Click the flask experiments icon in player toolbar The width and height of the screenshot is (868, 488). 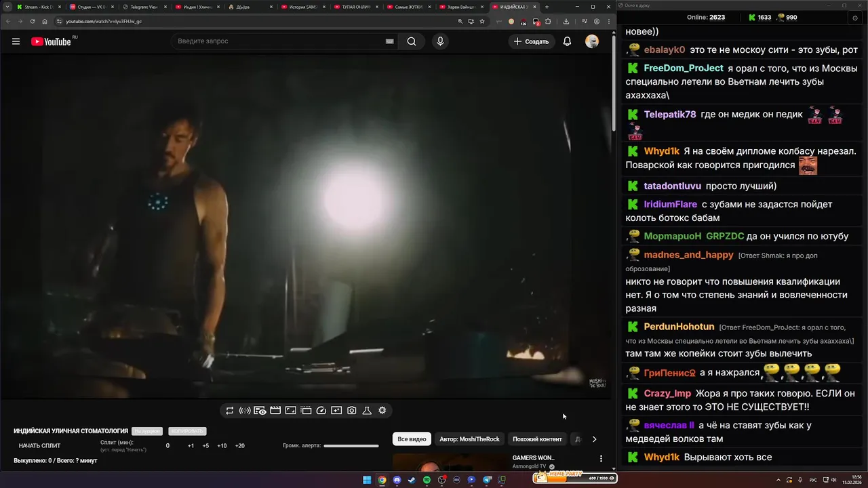pyautogui.click(x=367, y=411)
